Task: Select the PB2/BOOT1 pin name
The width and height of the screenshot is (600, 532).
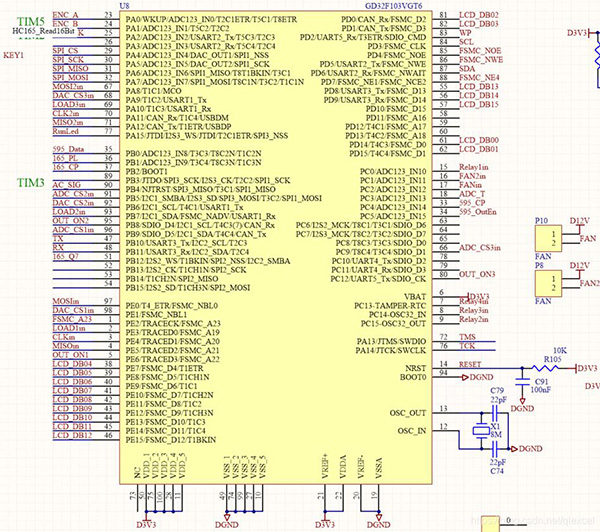Action: click(147, 171)
